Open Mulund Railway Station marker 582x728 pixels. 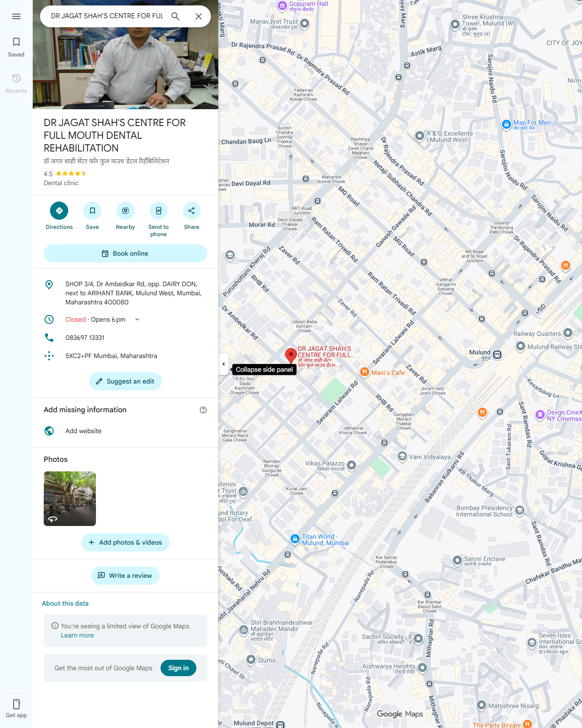tap(521, 346)
